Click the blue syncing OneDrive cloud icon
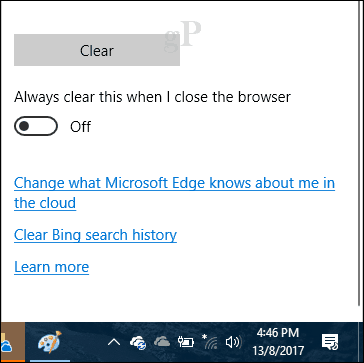Viewport: 364px width, 363px height. pyautogui.click(x=138, y=342)
